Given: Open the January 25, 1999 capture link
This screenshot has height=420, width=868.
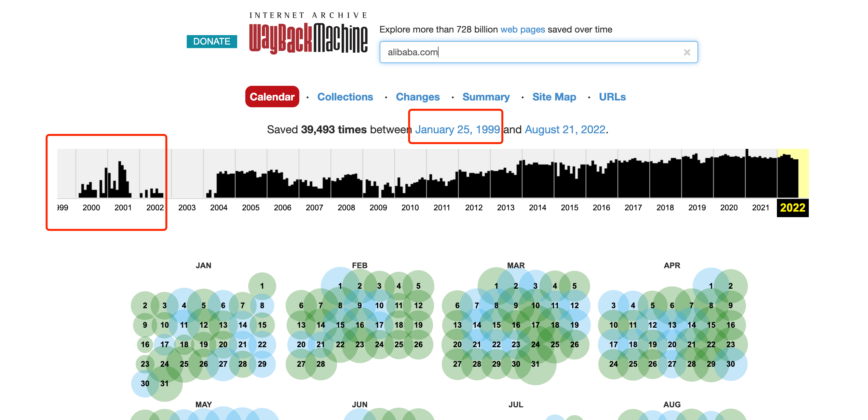Looking at the screenshot, I should click(457, 129).
